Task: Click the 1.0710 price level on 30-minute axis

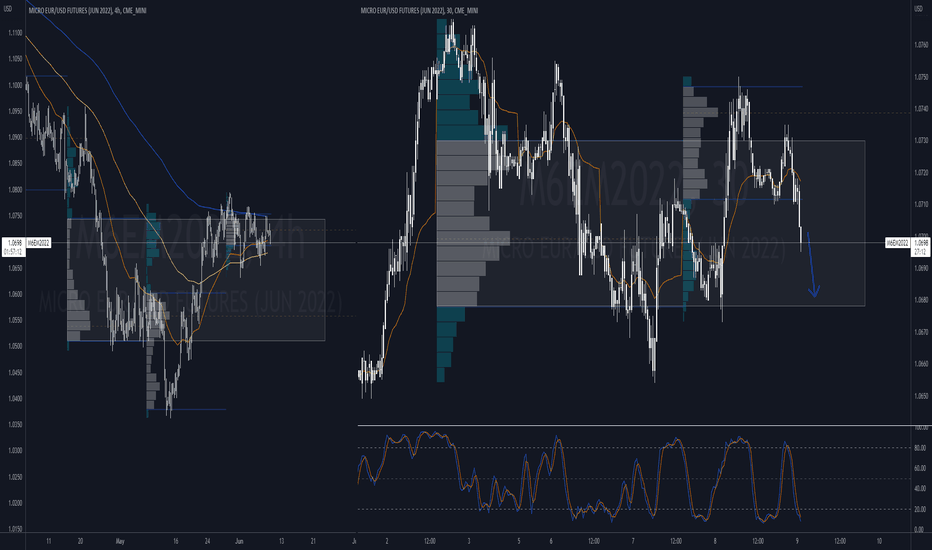Action: (921, 204)
